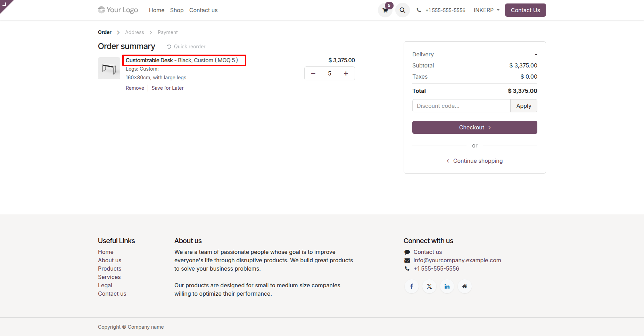Click Save for Later link

tap(167, 88)
